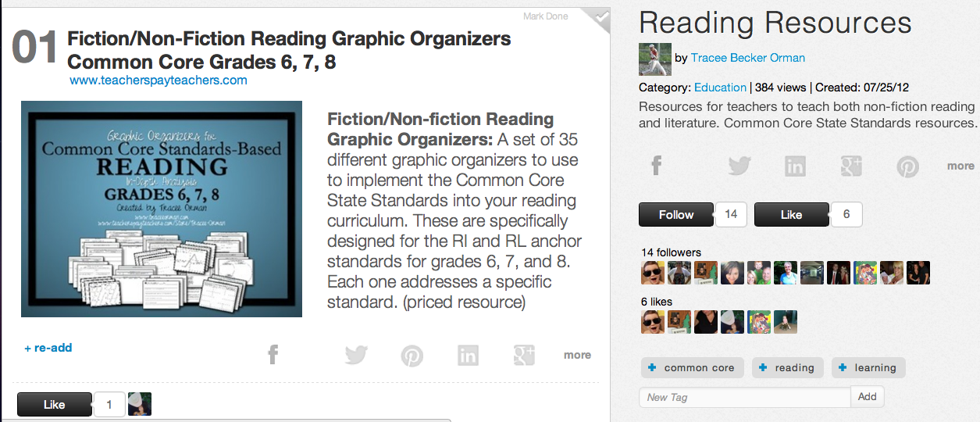
Task: Click the New Tag input field
Action: tap(744, 397)
